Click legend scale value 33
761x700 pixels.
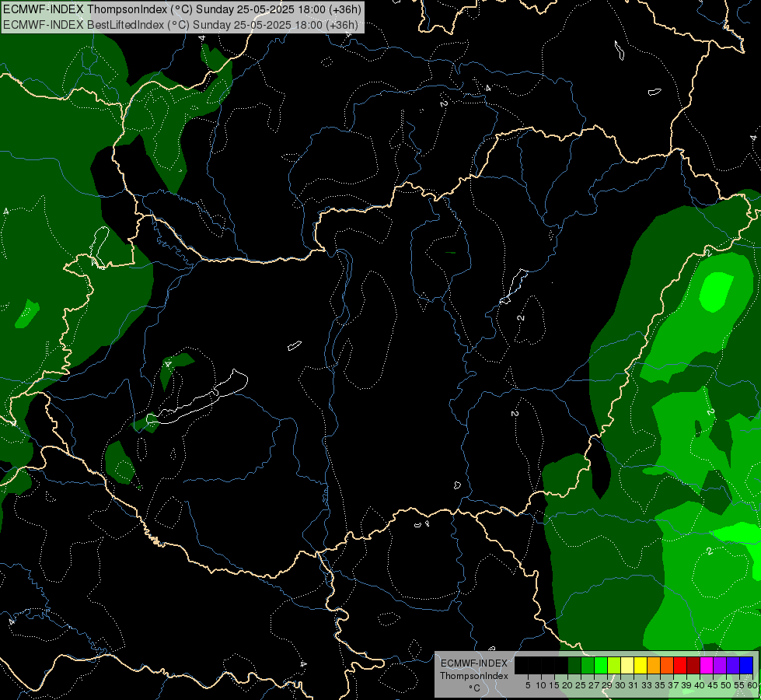pos(647,685)
